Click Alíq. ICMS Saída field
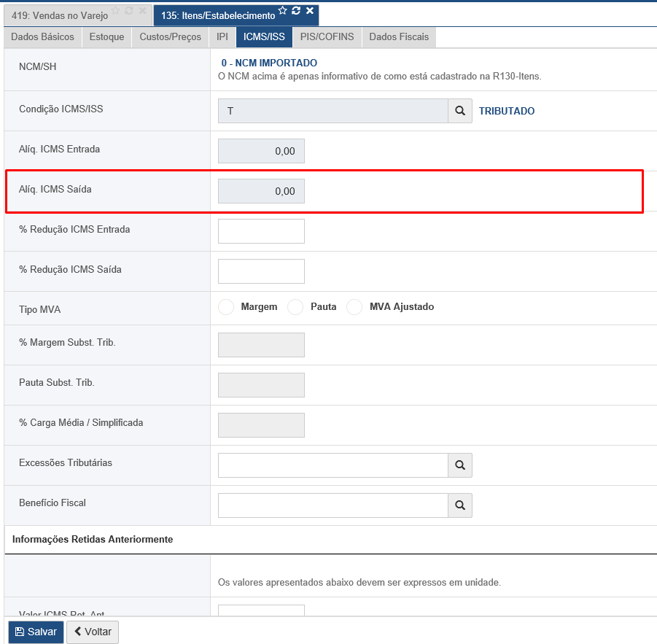This screenshot has height=644, width=657. (262, 191)
